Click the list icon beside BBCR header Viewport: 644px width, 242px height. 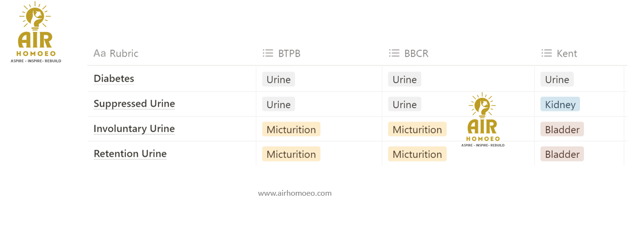pos(394,53)
